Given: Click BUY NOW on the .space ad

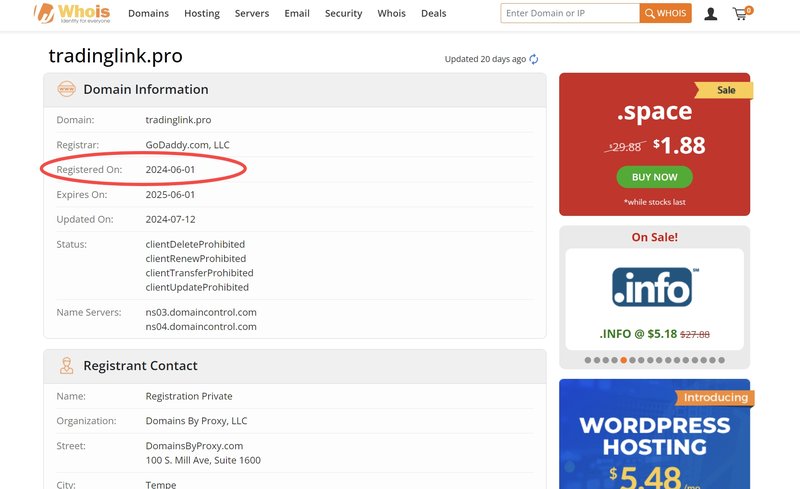Looking at the screenshot, I should [655, 177].
